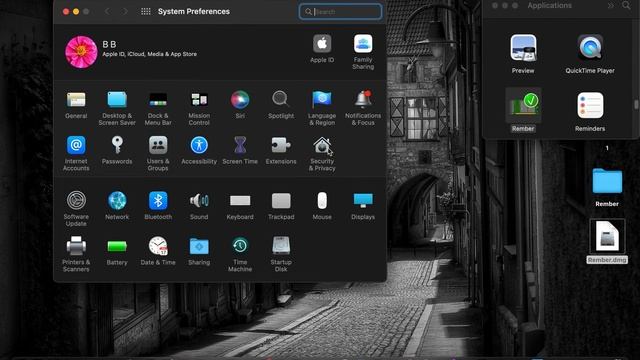Click the Applications window scrollbar

[636, 104]
